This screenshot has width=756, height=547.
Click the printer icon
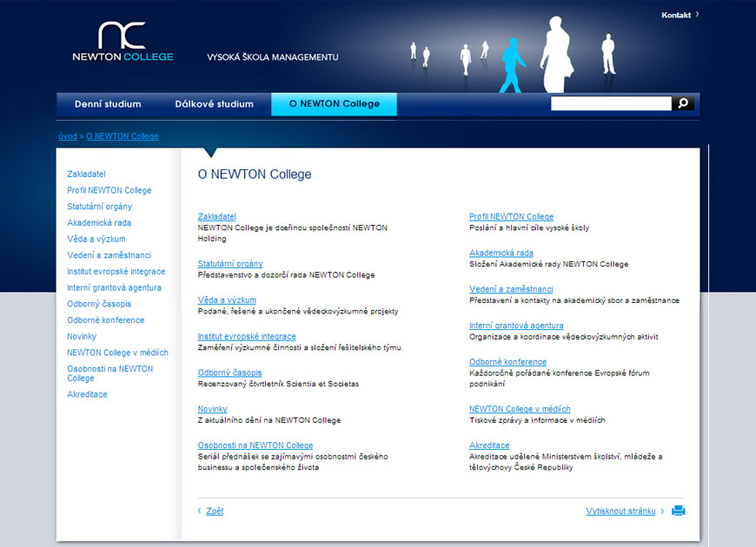point(679,511)
